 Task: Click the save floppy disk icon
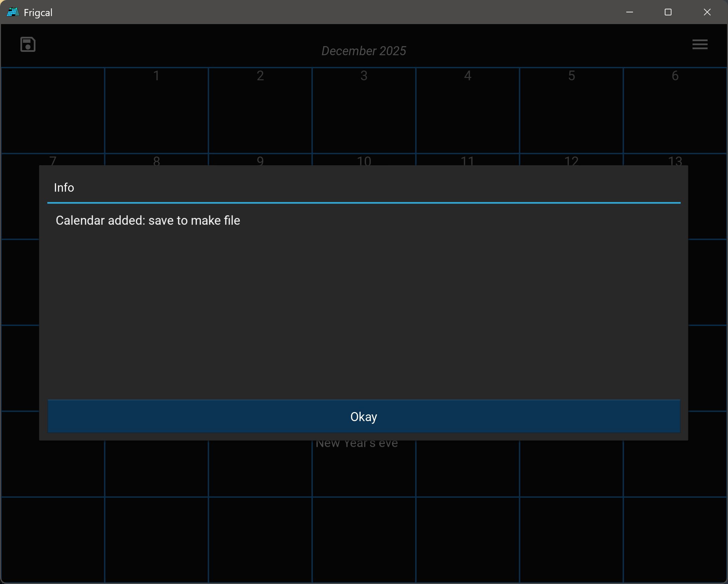[28, 44]
